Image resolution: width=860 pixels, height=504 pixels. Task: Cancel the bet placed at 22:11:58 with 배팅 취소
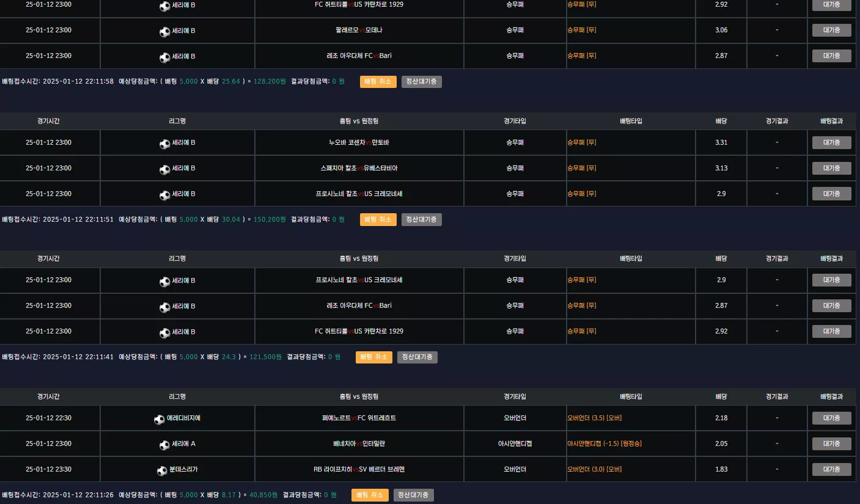[378, 82]
